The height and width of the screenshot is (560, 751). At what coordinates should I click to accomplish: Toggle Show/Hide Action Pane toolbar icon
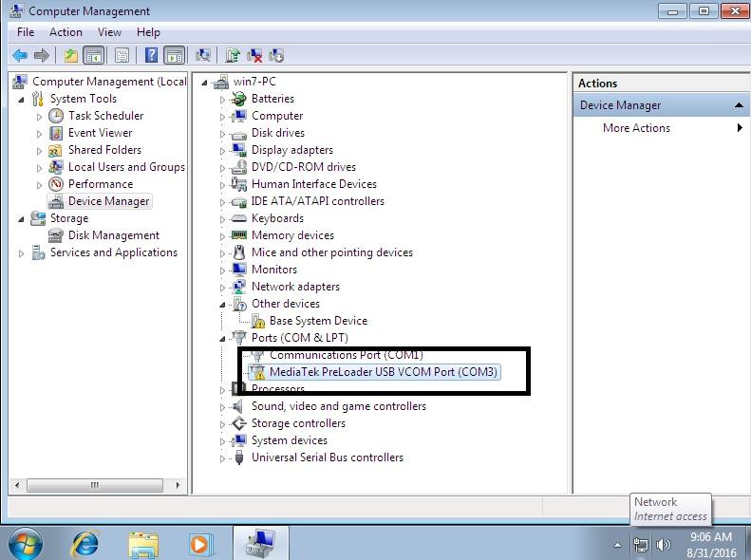[175, 56]
